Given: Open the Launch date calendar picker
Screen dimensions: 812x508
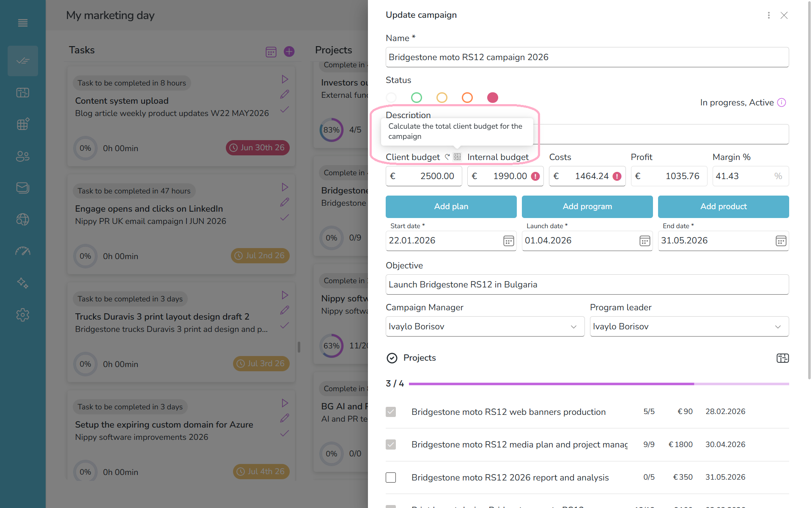Looking at the screenshot, I should (x=645, y=241).
